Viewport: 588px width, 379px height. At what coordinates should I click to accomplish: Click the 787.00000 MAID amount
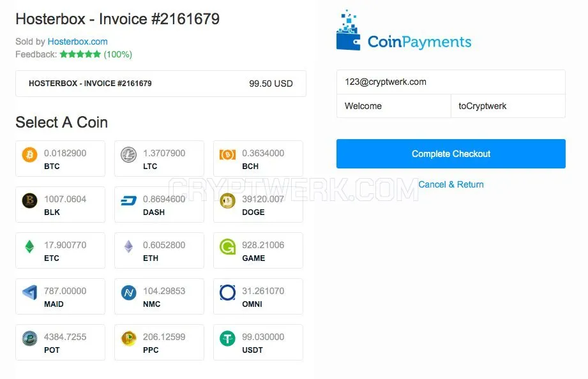click(x=65, y=291)
